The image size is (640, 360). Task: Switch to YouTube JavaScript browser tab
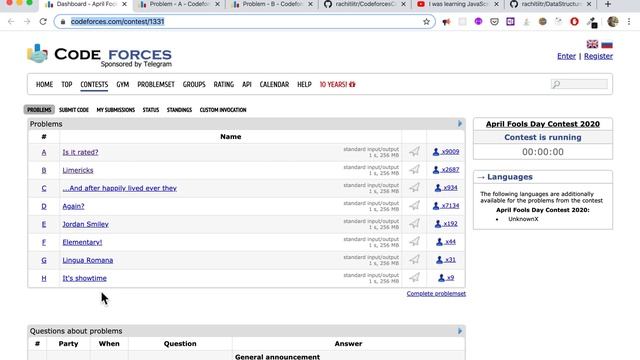[x=458, y=4]
